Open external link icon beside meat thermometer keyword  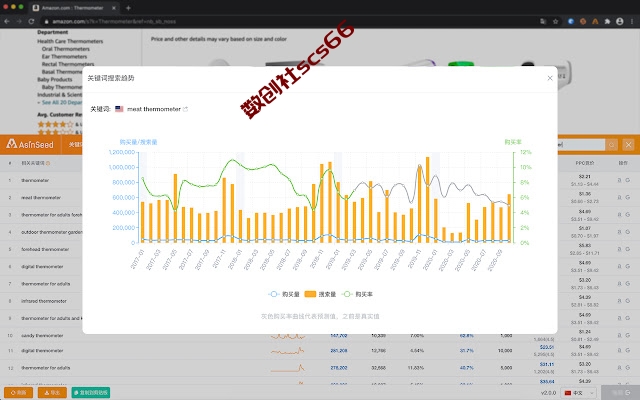(x=185, y=109)
